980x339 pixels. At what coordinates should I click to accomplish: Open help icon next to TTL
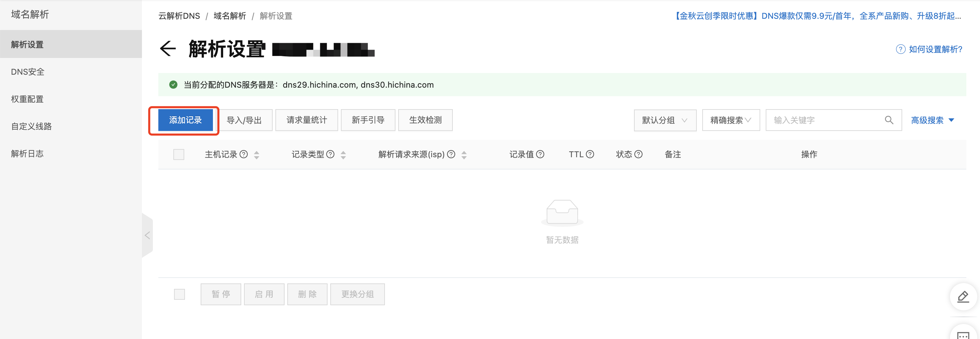[590, 154]
